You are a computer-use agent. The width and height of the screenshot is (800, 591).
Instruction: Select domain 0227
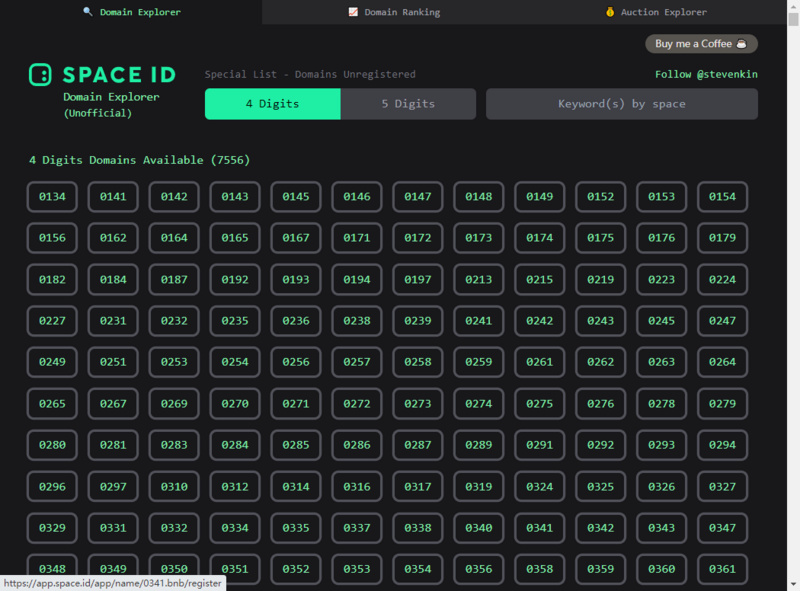click(51, 320)
